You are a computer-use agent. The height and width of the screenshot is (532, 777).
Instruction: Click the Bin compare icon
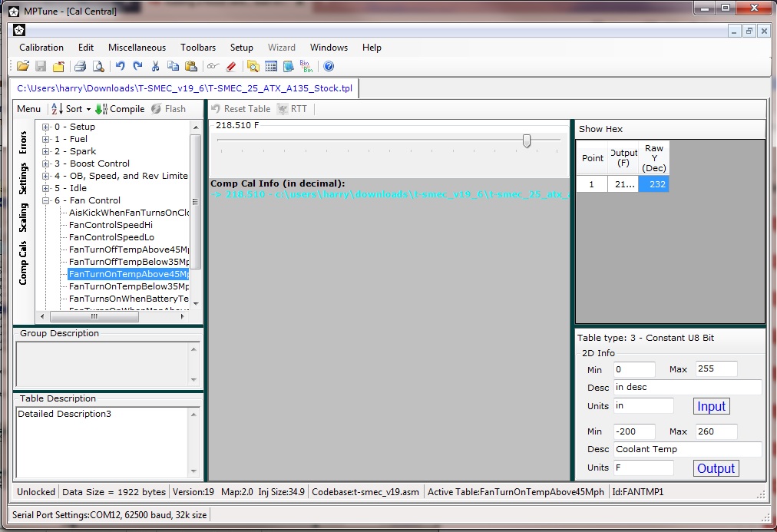[x=306, y=66]
